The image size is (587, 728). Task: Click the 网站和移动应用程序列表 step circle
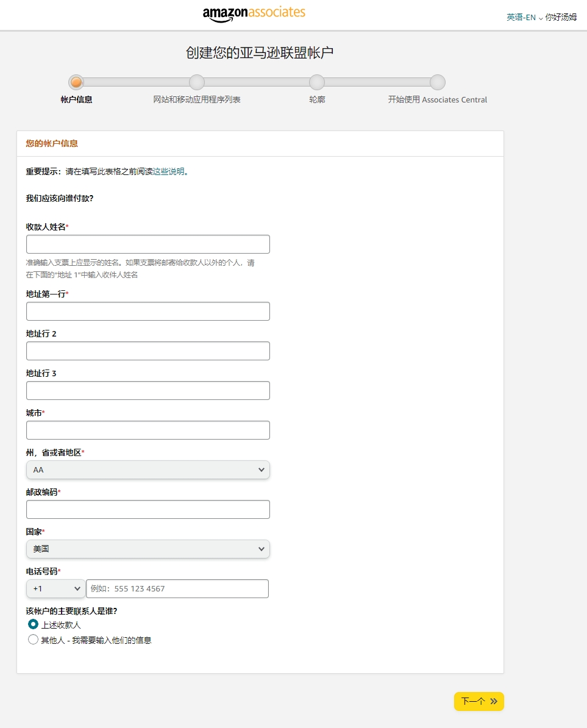click(197, 82)
